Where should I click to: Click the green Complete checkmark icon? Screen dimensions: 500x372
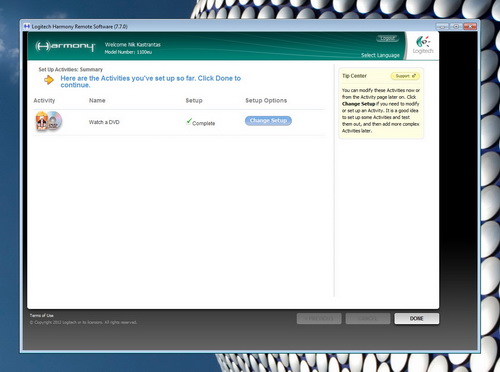point(189,121)
